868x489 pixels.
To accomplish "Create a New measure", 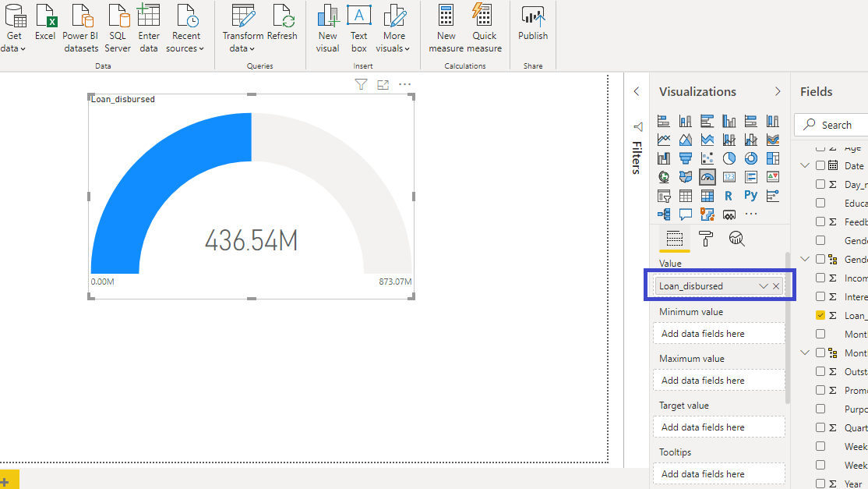I will tap(446, 28).
